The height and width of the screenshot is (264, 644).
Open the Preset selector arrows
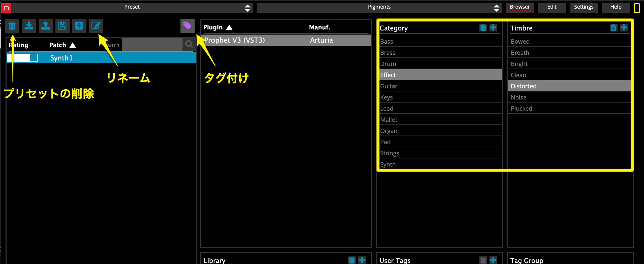click(247, 8)
